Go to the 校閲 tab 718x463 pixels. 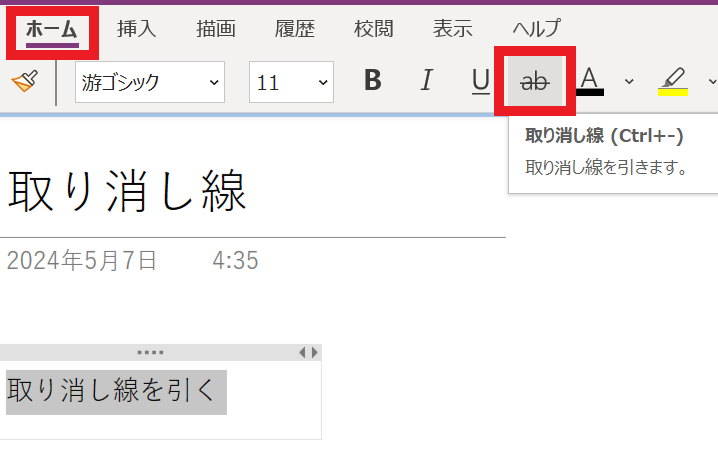pyautogui.click(x=373, y=29)
